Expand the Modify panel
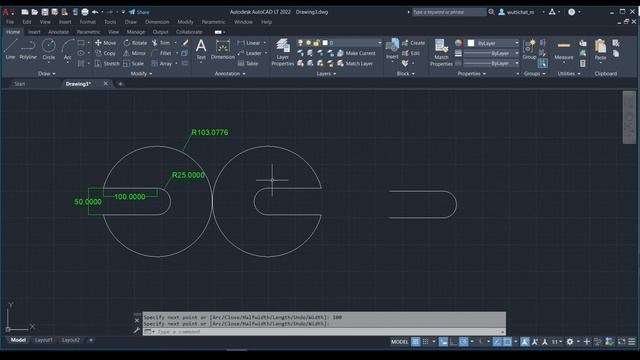The image size is (640, 360). click(x=141, y=74)
